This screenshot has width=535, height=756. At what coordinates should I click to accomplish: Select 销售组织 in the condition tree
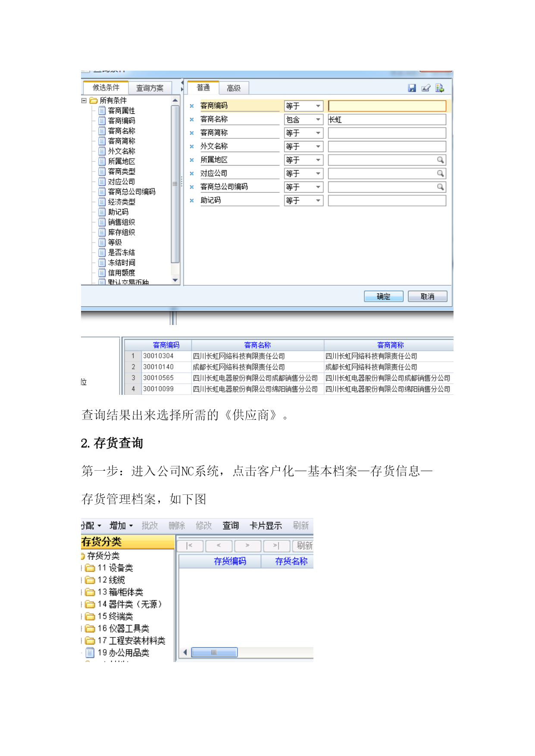click(x=122, y=222)
